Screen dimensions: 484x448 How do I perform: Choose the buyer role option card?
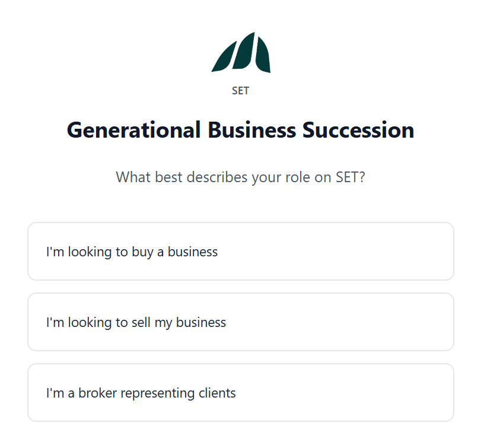tap(241, 252)
